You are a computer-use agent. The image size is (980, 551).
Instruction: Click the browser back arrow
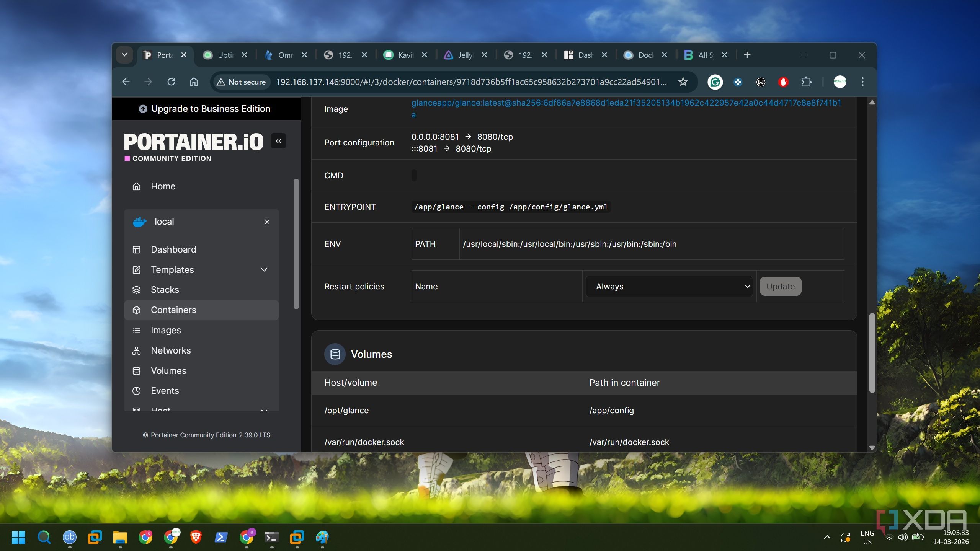click(x=126, y=82)
